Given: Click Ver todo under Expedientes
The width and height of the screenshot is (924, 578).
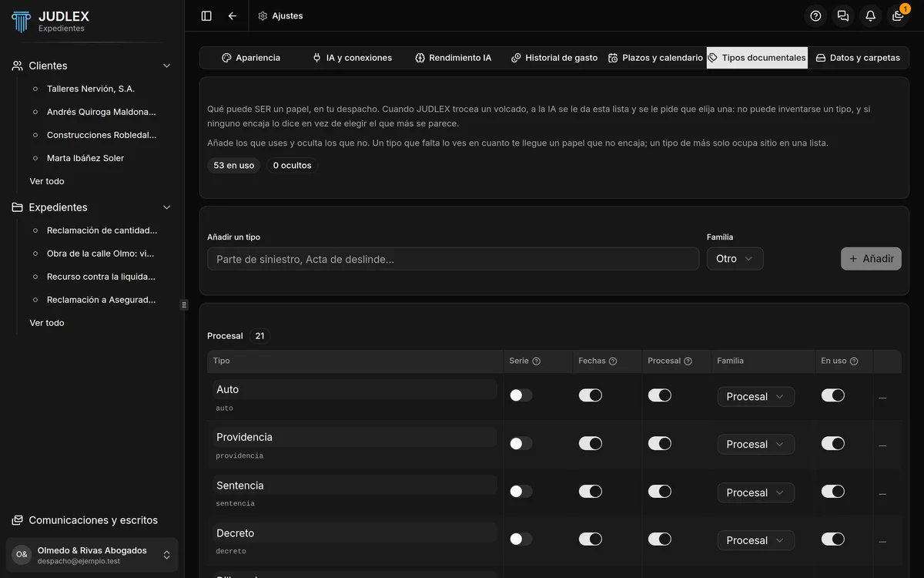Looking at the screenshot, I should 47,323.
